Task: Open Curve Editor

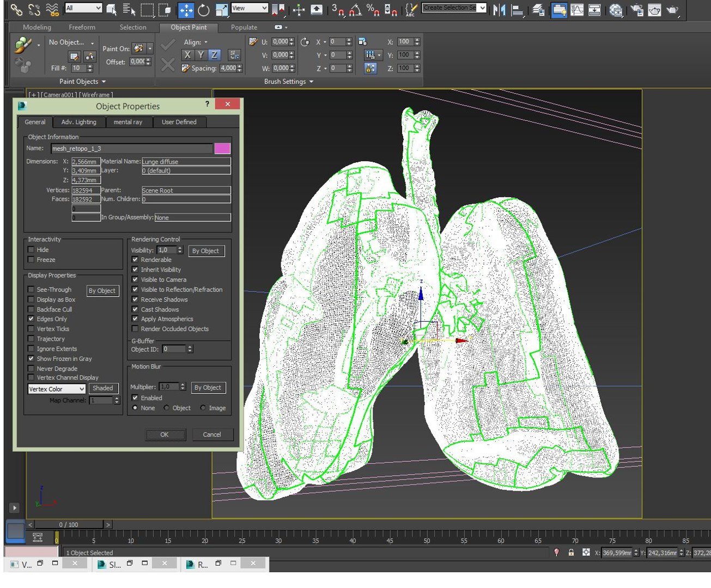Action: tap(576, 9)
